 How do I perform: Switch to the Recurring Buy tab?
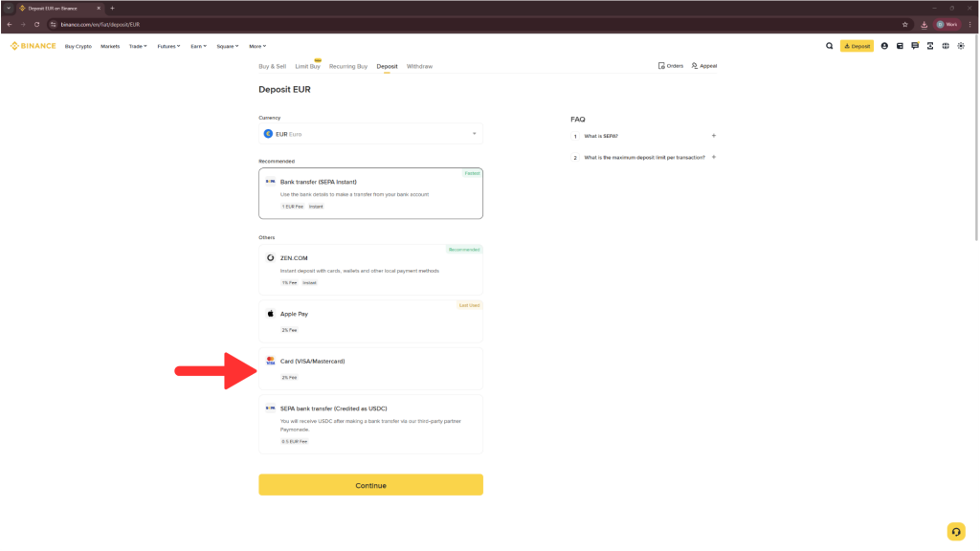pyautogui.click(x=348, y=66)
